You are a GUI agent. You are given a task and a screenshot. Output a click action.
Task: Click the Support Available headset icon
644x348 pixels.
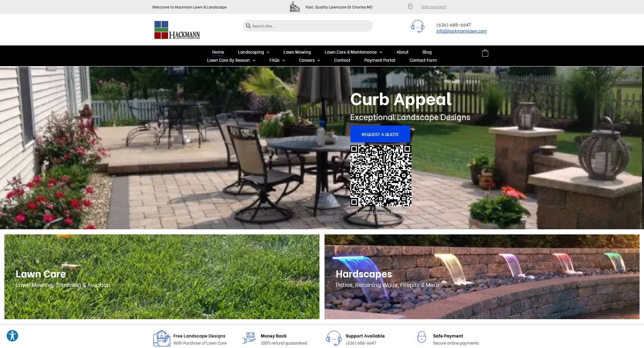click(334, 338)
